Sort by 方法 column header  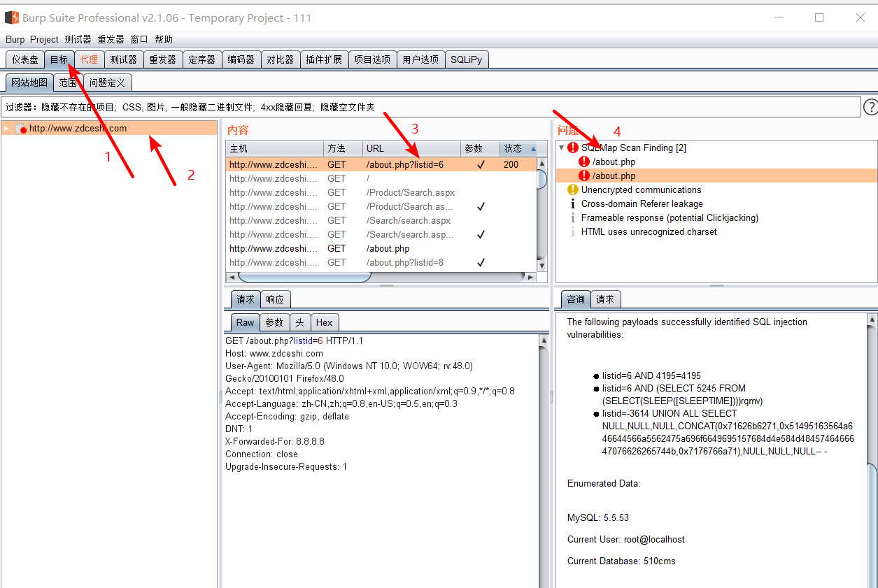tap(343, 149)
